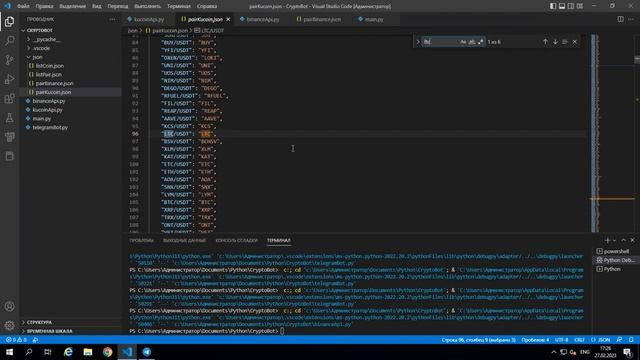Open the Visual Studio Code taskbar icon
The width and height of the screenshot is (640, 360).
(127, 352)
